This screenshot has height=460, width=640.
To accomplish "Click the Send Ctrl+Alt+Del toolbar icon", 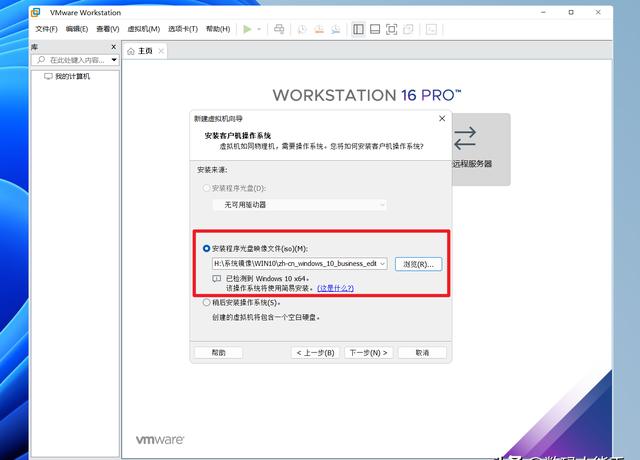I will pyautogui.click(x=279, y=29).
